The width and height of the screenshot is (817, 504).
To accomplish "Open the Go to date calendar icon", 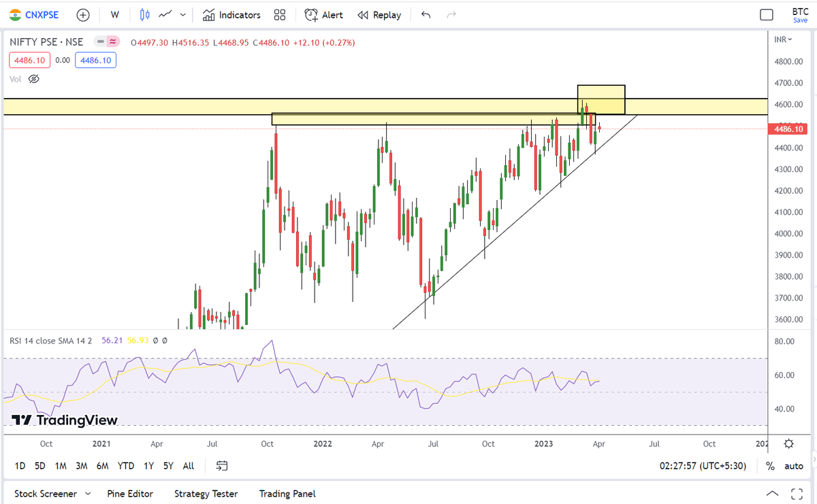I will pyautogui.click(x=222, y=466).
